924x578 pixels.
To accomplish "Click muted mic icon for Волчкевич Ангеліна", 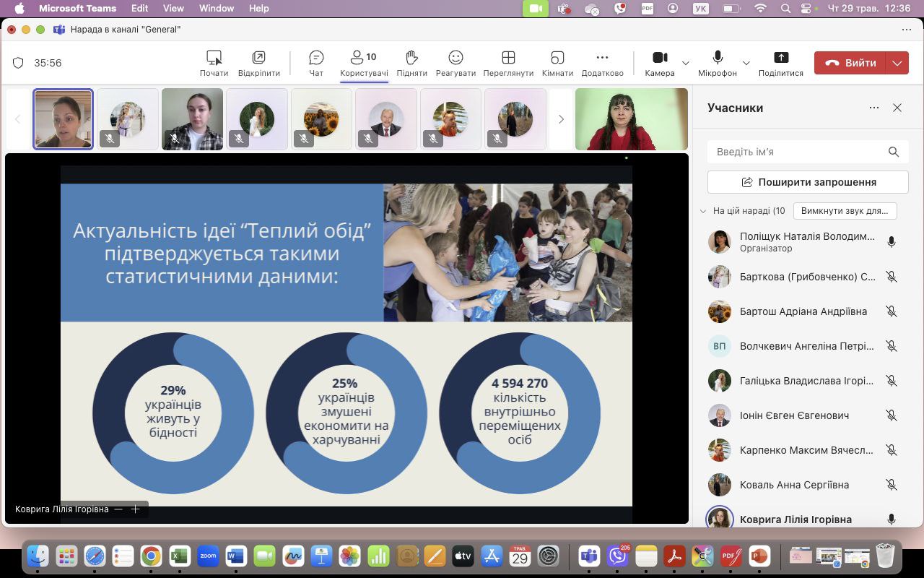I will (892, 346).
